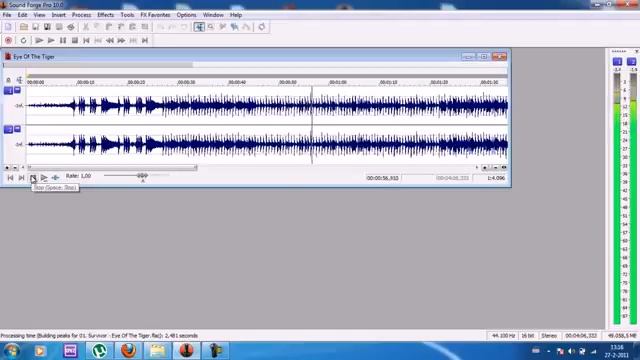Select the Magnify tool icon
The width and height of the screenshot is (640, 360).
(211, 27)
